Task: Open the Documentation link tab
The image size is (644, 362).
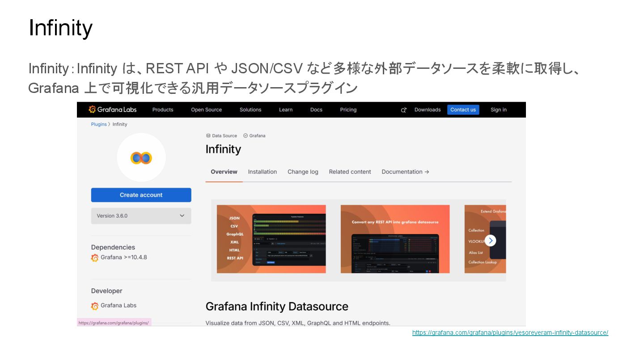Action: [405, 172]
